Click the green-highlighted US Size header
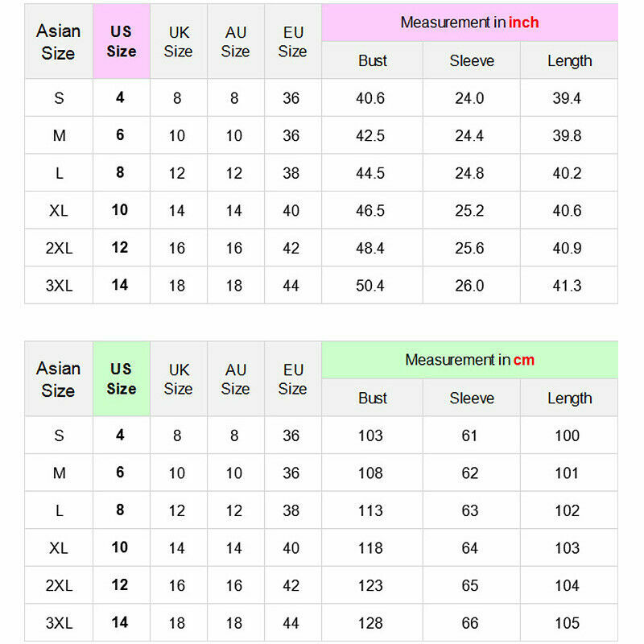 click(x=121, y=378)
